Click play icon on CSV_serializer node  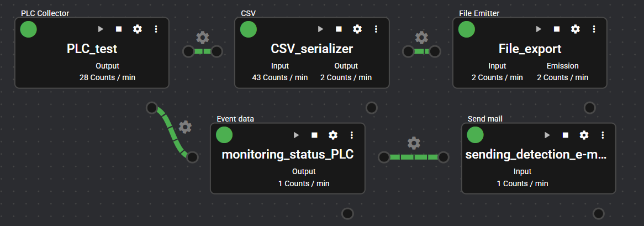pos(320,29)
